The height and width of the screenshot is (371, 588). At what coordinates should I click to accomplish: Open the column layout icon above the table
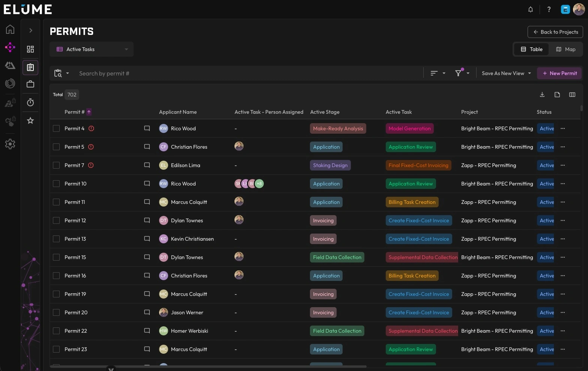[572, 95]
